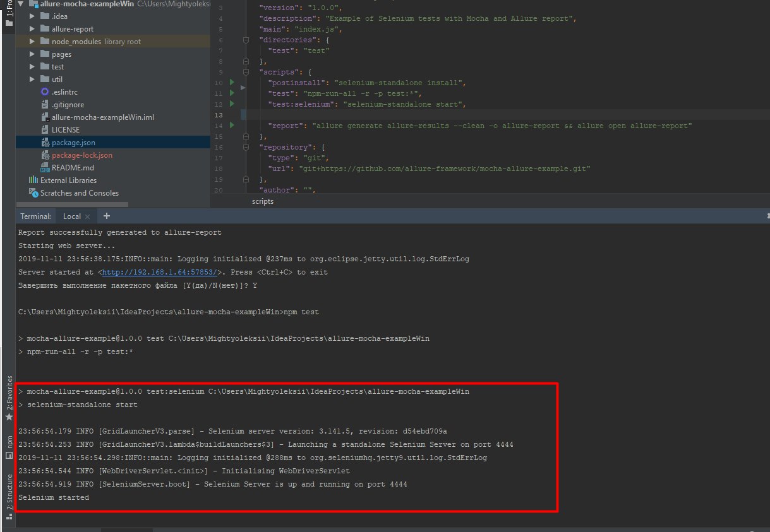Expand the pages folder
This screenshot has height=532, width=770.
point(32,54)
